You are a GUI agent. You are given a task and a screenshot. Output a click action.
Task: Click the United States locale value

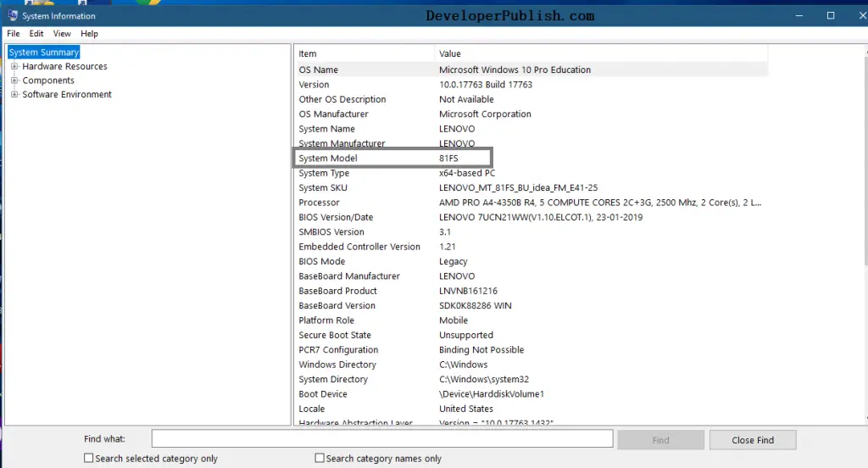[x=466, y=409]
